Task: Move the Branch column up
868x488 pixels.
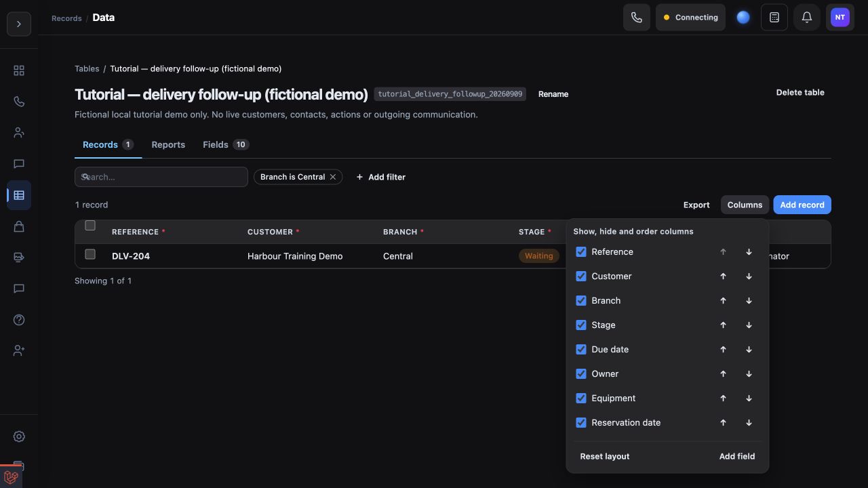Action: tap(723, 300)
